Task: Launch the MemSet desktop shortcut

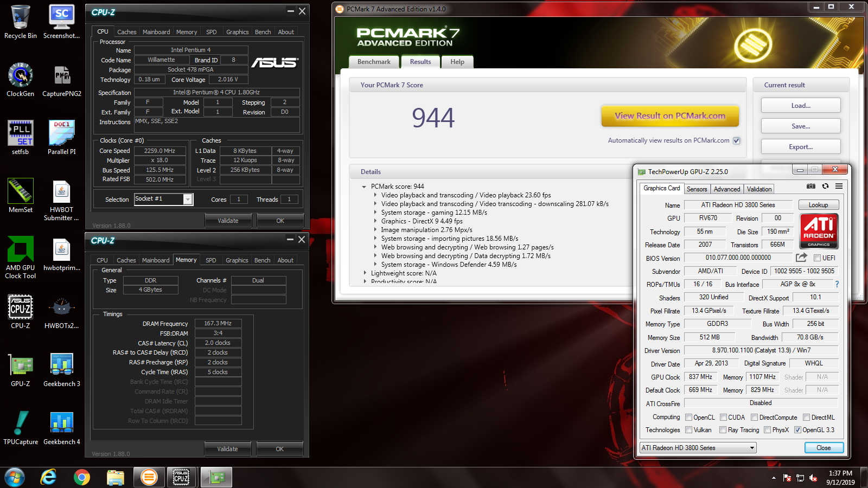Action: coord(21,196)
